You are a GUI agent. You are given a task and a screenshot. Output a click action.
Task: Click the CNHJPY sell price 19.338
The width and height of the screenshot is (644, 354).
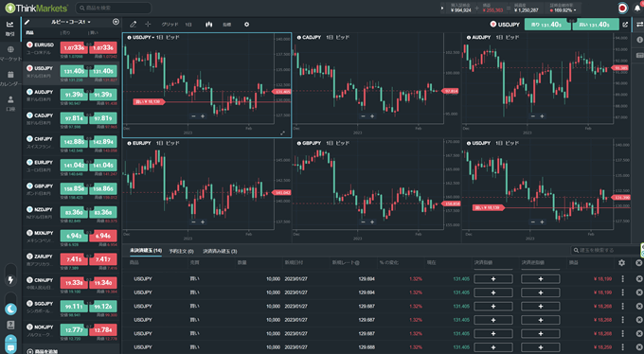(74, 283)
